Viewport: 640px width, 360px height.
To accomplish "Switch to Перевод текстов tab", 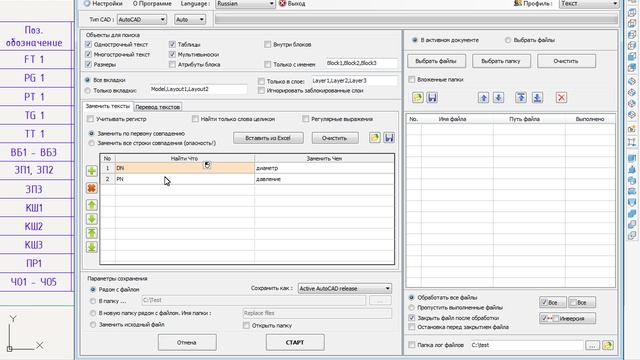I will tap(158, 107).
